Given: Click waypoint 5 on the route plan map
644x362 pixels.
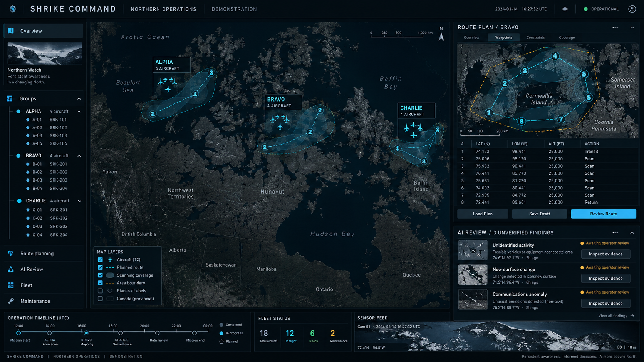Looking at the screenshot, I should pyautogui.click(x=584, y=74).
